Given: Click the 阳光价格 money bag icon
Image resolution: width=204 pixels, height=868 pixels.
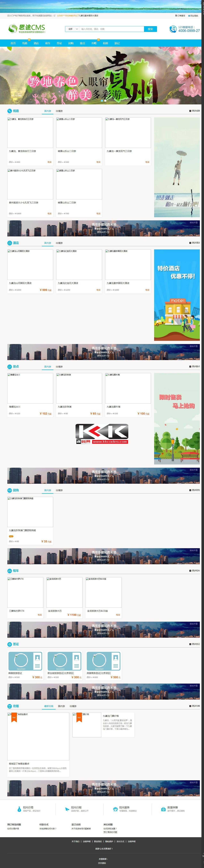Looking at the screenshot, I should tap(19, 809).
